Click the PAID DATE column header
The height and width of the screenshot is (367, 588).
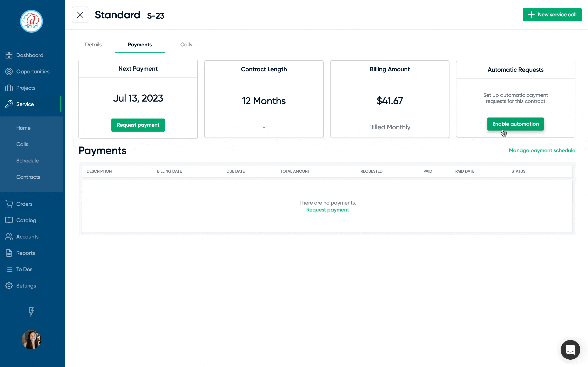click(464, 171)
